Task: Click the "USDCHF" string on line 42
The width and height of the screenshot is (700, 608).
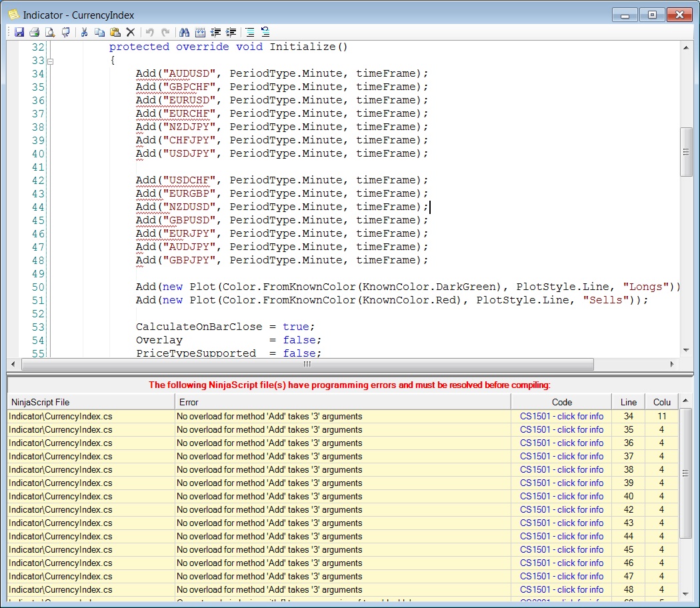Action: (x=189, y=181)
